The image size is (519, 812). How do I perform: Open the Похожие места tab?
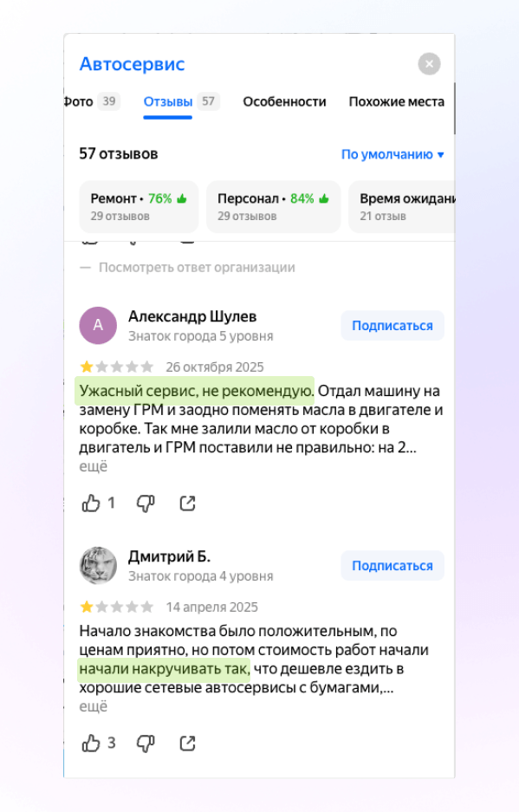tap(396, 101)
